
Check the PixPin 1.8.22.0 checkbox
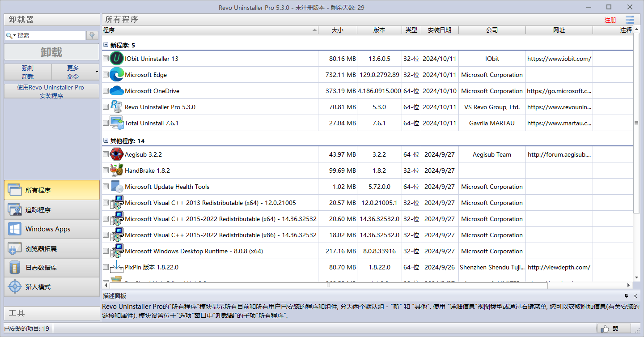pyautogui.click(x=106, y=267)
